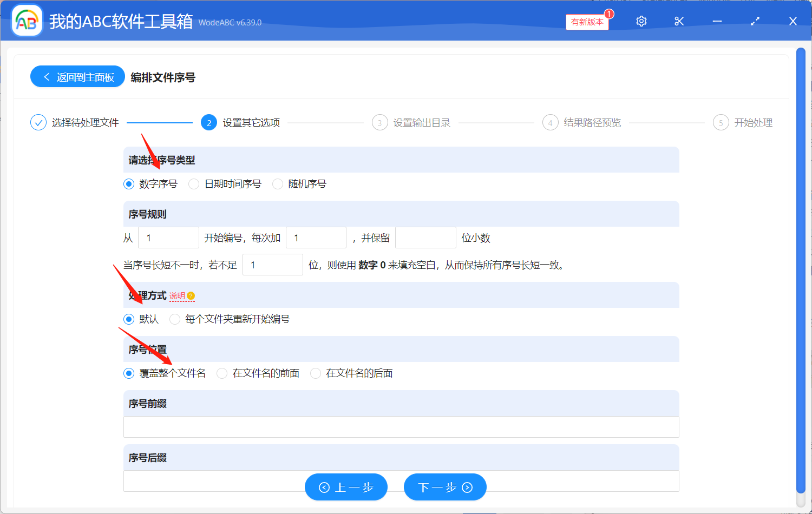Click the step 5 开始处理 circle

pos(721,123)
